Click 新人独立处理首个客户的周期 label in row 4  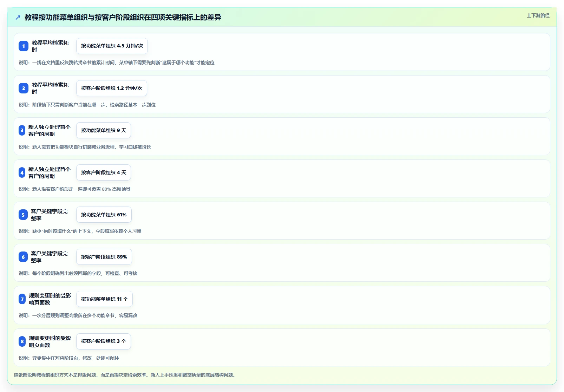(x=50, y=172)
